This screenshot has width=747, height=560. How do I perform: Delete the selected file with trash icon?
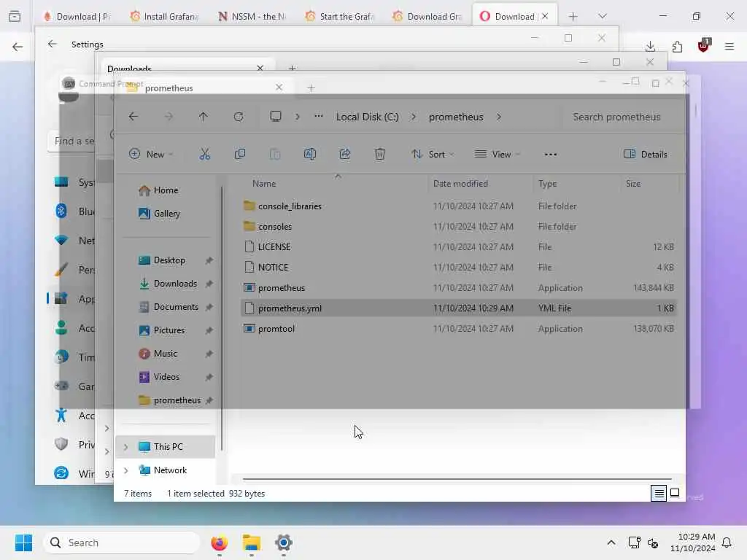pos(379,155)
